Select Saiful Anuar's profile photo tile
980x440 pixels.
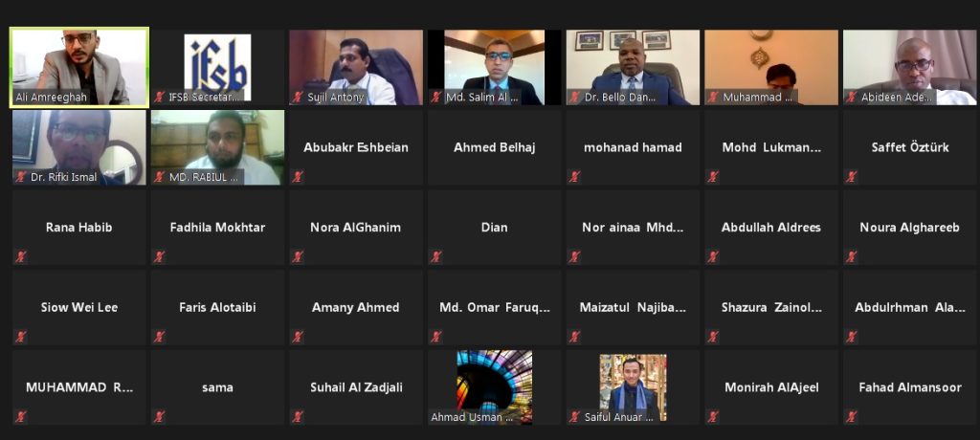pos(634,386)
